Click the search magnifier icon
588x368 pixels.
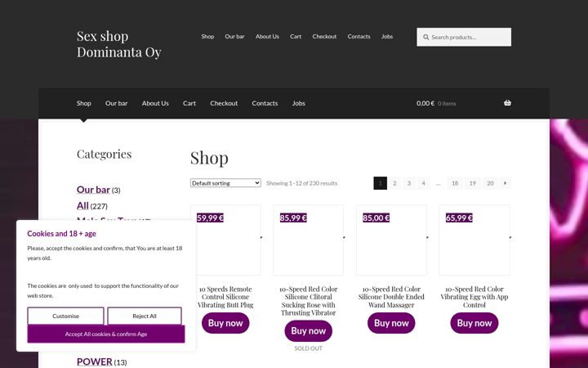coord(426,37)
